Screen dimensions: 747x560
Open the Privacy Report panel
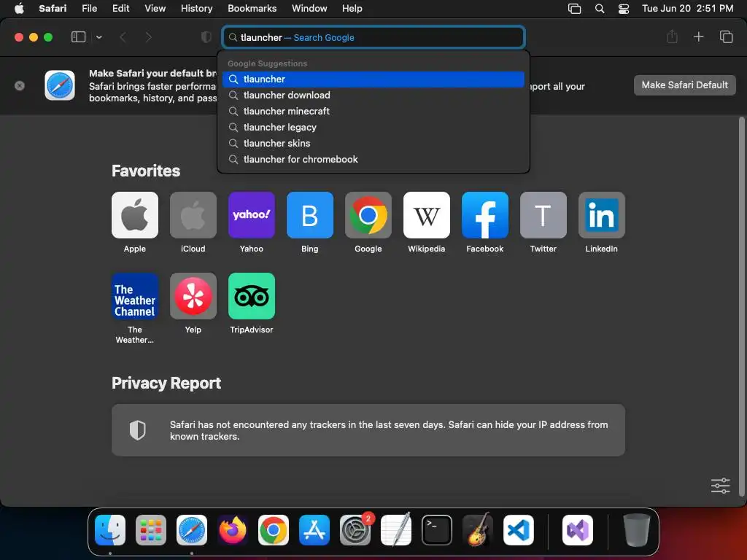point(368,430)
